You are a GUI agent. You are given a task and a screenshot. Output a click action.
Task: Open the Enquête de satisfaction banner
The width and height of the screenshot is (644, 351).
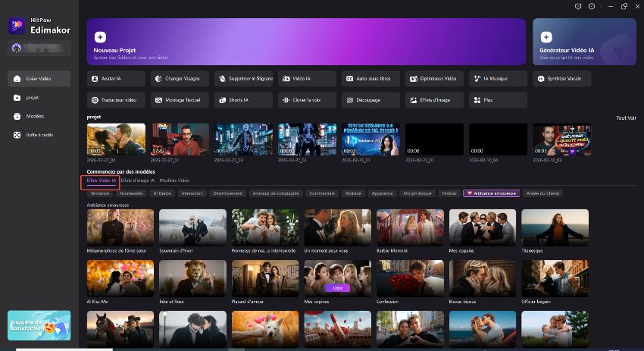point(39,325)
